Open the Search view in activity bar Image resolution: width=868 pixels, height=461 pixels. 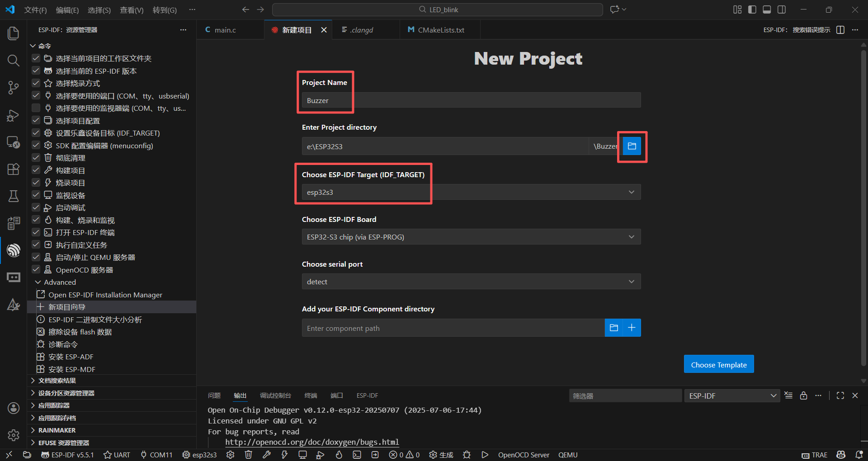[x=14, y=60]
